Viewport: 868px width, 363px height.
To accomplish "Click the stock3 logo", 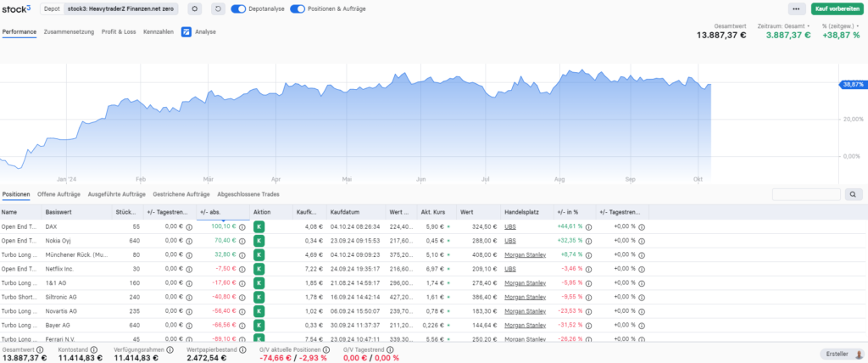I will [x=16, y=8].
